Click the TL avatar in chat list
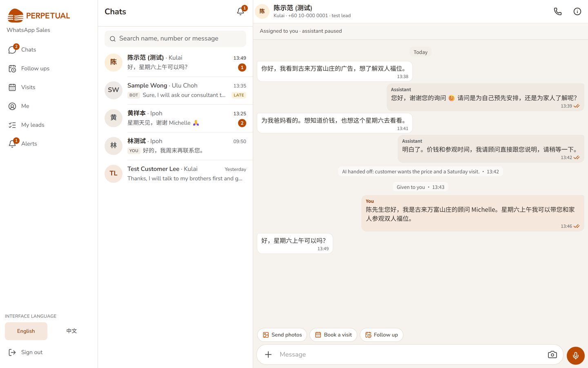The height and width of the screenshot is (368, 588). coord(114,174)
